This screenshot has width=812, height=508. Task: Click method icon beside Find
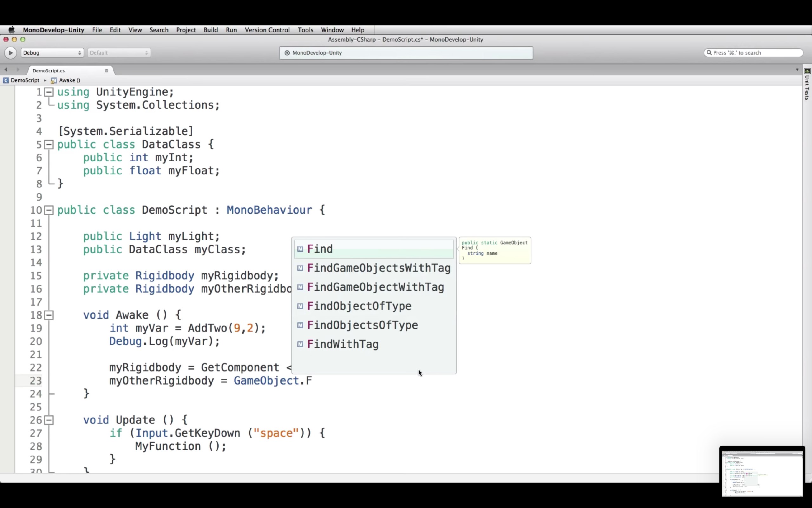tap(300, 249)
